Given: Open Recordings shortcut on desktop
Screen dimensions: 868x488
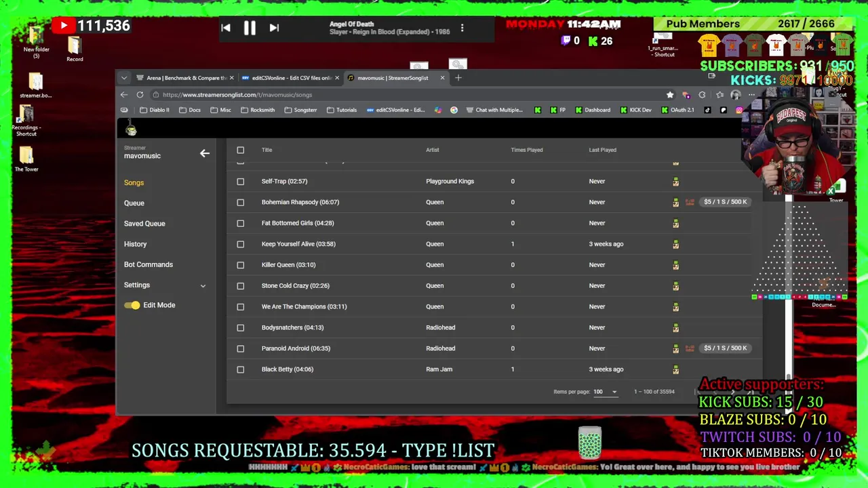Looking at the screenshot, I should pyautogui.click(x=26, y=121).
